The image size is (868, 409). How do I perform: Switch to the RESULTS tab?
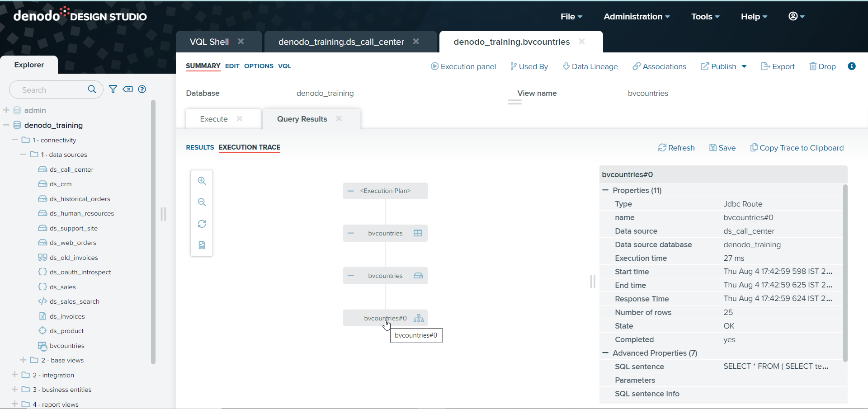(200, 147)
